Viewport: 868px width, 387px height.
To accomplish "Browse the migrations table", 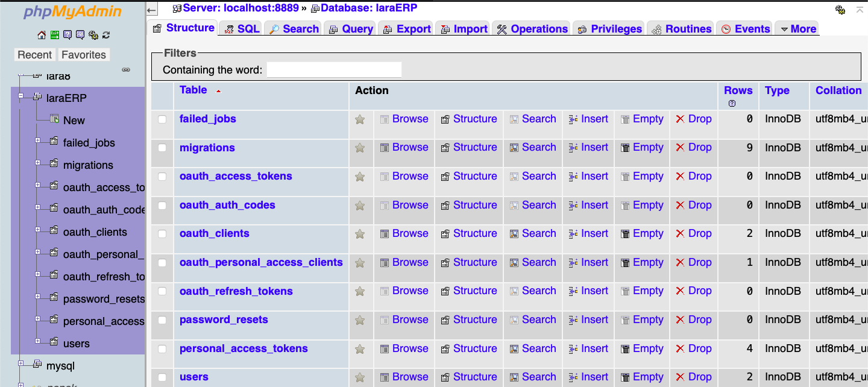I will (x=404, y=147).
